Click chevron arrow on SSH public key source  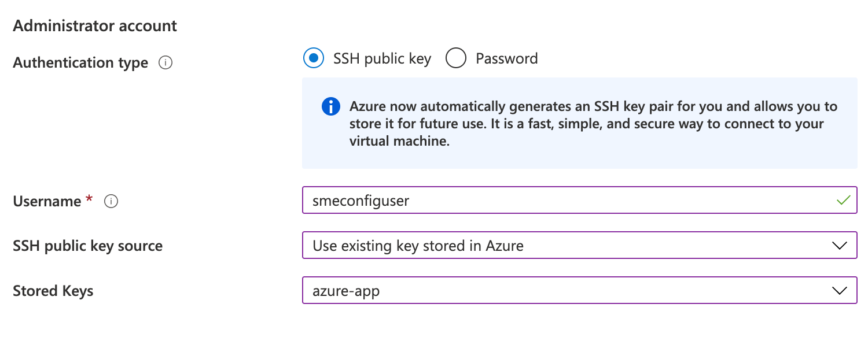tap(839, 246)
